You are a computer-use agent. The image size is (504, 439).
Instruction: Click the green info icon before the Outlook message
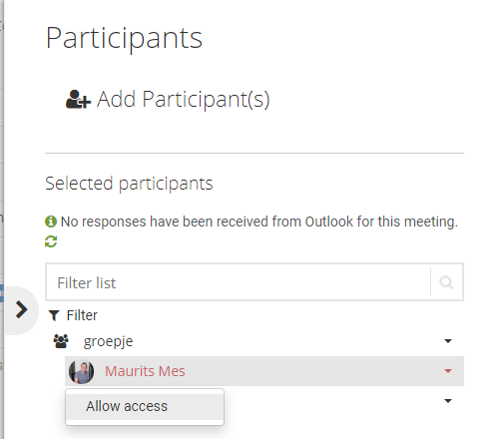tap(51, 221)
